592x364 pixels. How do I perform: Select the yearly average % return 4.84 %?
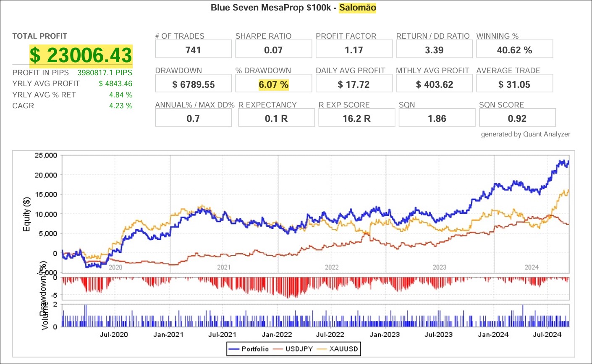coord(121,95)
